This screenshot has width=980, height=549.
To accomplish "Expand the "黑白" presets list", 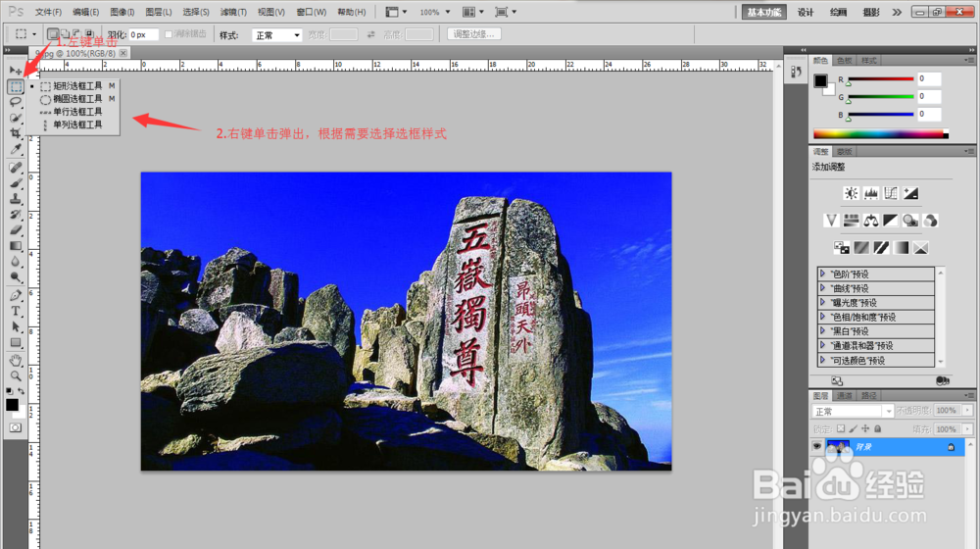I will pyautogui.click(x=822, y=331).
